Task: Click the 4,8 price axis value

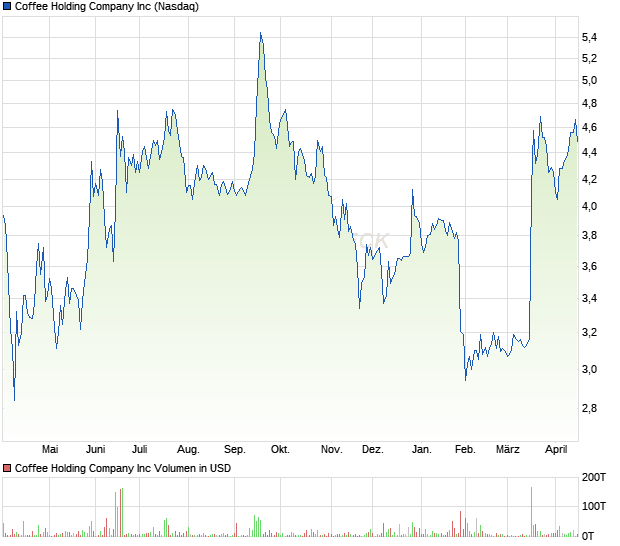Action: click(589, 104)
